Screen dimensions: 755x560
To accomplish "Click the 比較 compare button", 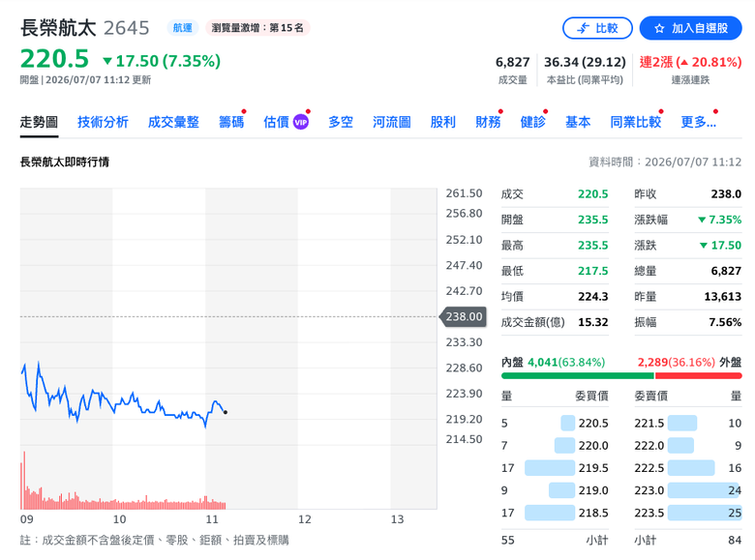I will tap(597, 28).
